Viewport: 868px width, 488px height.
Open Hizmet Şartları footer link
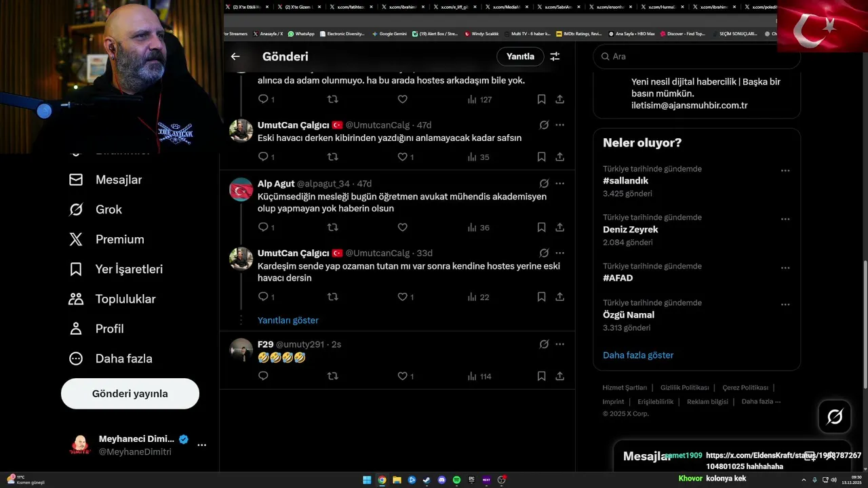click(x=625, y=388)
